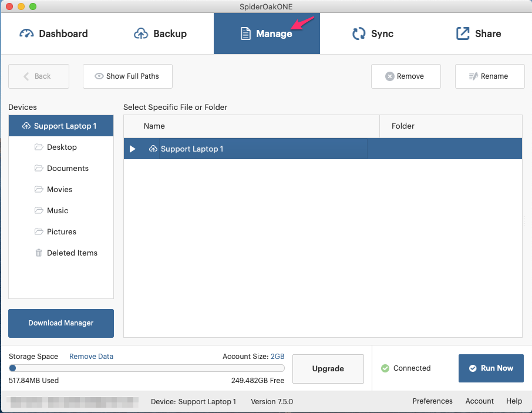The width and height of the screenshot is (532, 413).
Task: Click the Desktop folder icon in Devices
Action: click(39, 147)
